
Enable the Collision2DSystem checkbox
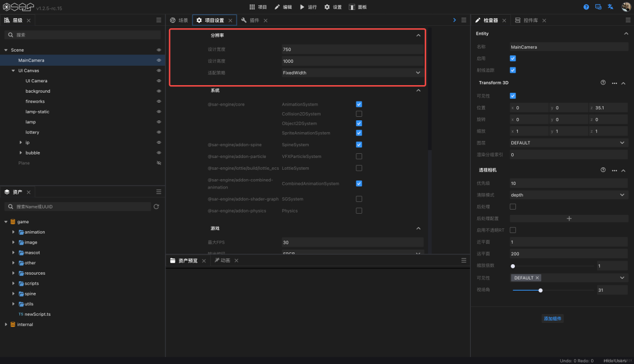359,114
